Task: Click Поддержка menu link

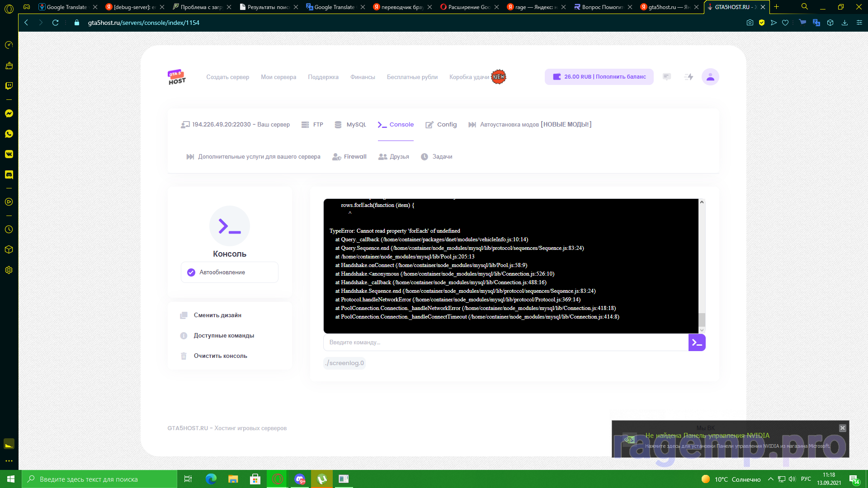Action: [323, 77]
